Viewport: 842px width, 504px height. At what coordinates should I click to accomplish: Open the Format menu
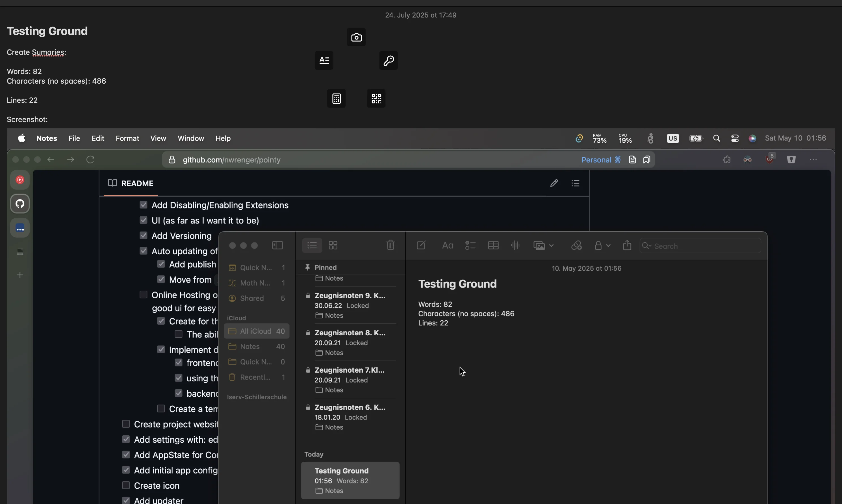coord(127,138)
